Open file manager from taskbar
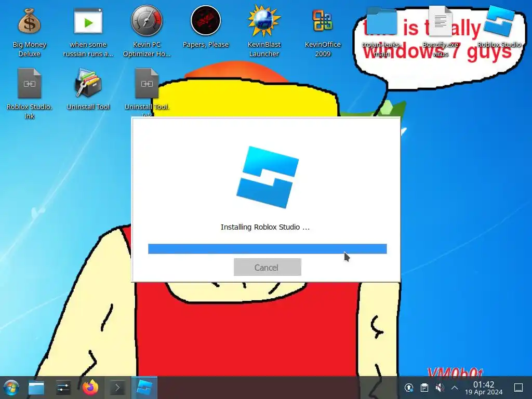This screenshot has width=532, height=399. [36, 388]
